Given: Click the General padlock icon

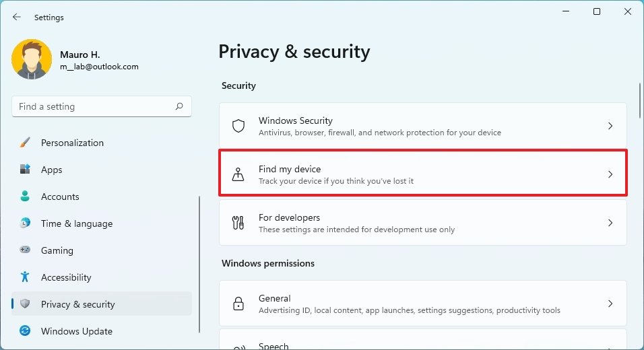Looking at the screenshot, I should click(238, 304).
